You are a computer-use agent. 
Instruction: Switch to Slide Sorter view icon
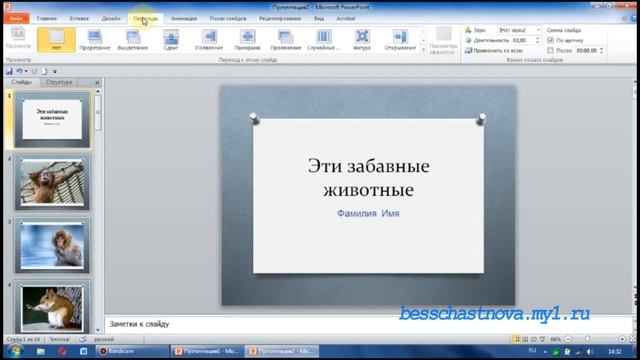pyautogui.click(x=525, y=339)
